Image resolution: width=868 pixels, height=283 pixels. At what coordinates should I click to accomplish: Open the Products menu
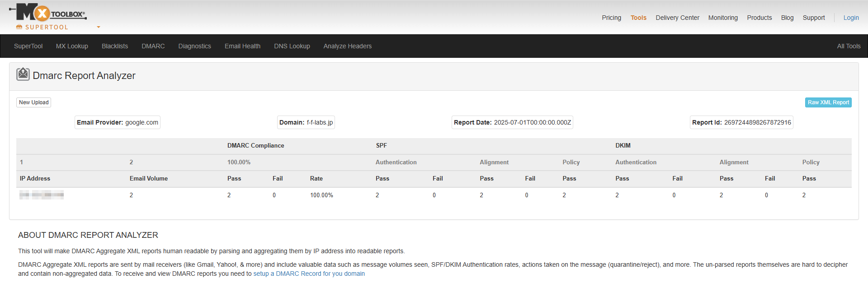click(759, 18)
